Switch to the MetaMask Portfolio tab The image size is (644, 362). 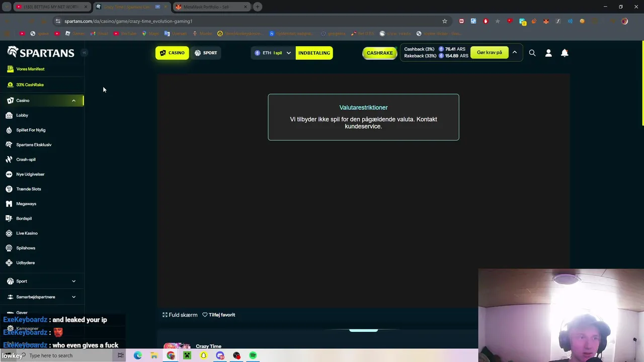click(212, 7)
